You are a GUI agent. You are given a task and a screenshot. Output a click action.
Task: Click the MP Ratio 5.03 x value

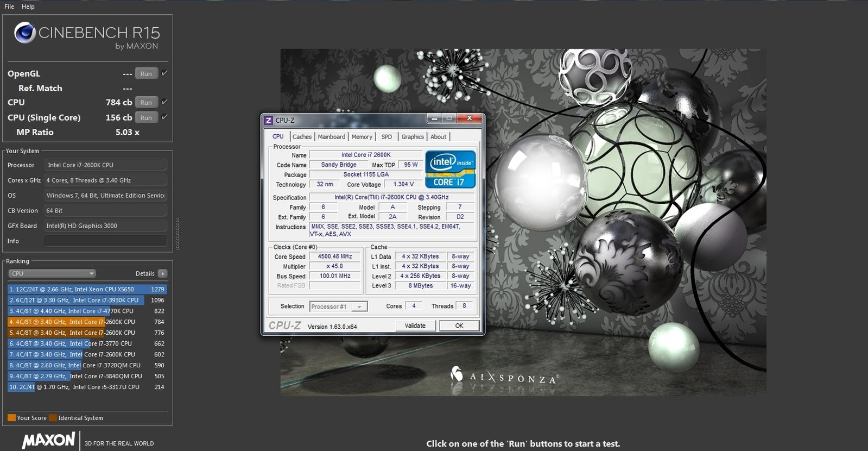(128, 132)
